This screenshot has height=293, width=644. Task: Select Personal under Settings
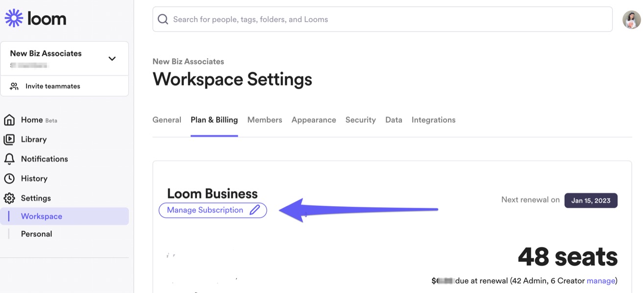tap(36, 234)
